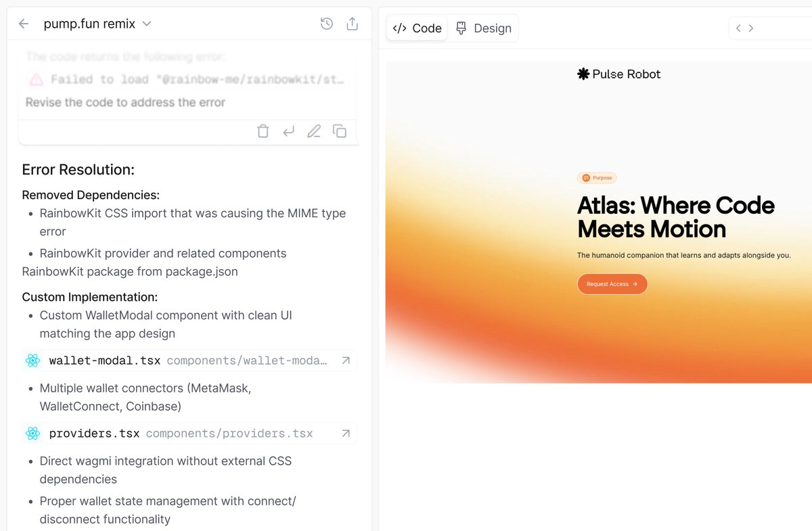Click the Pulse Robot logo
Screen dimensions: 812x531
coord(618,74)
